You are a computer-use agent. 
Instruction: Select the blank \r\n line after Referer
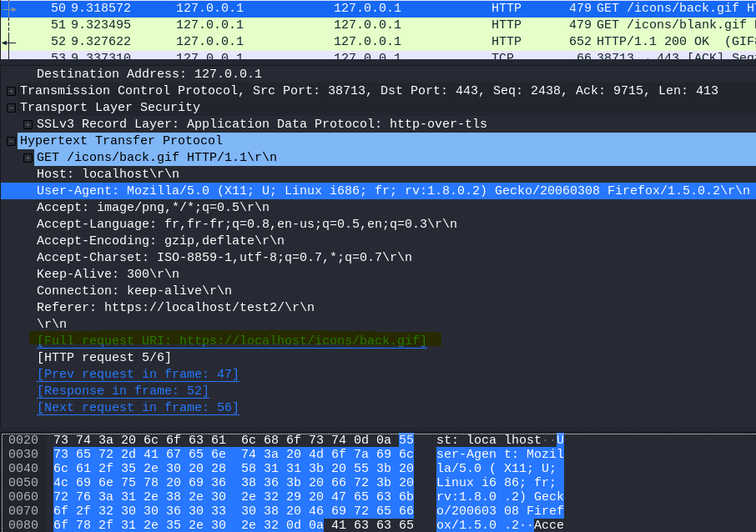pos(52,324)
